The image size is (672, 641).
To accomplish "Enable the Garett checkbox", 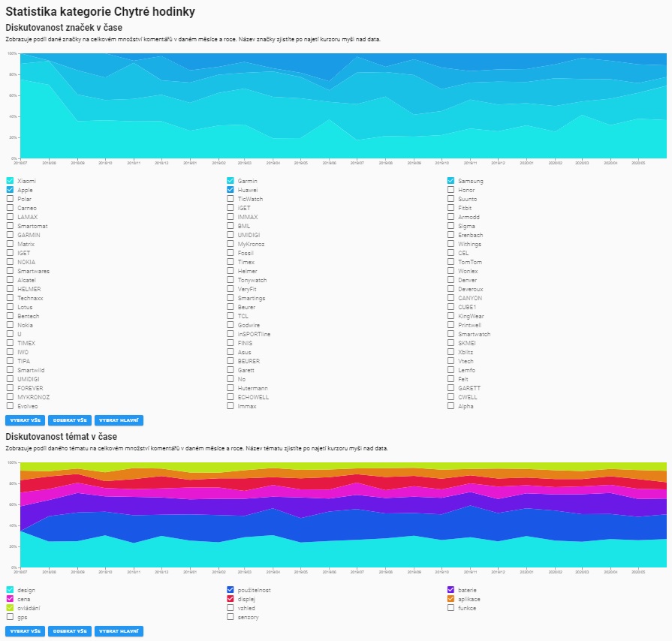I will [x=231, y=370].
